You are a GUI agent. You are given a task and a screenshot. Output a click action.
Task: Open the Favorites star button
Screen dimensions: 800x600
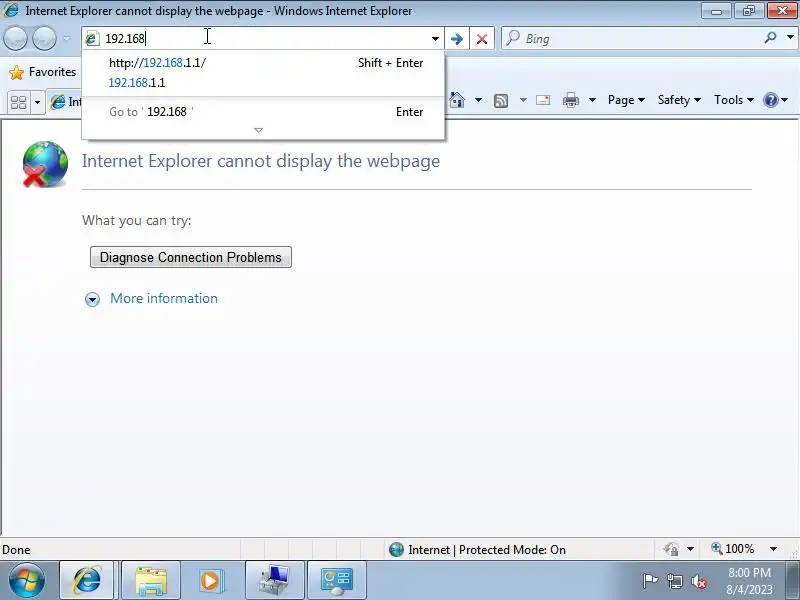(42, 72)
